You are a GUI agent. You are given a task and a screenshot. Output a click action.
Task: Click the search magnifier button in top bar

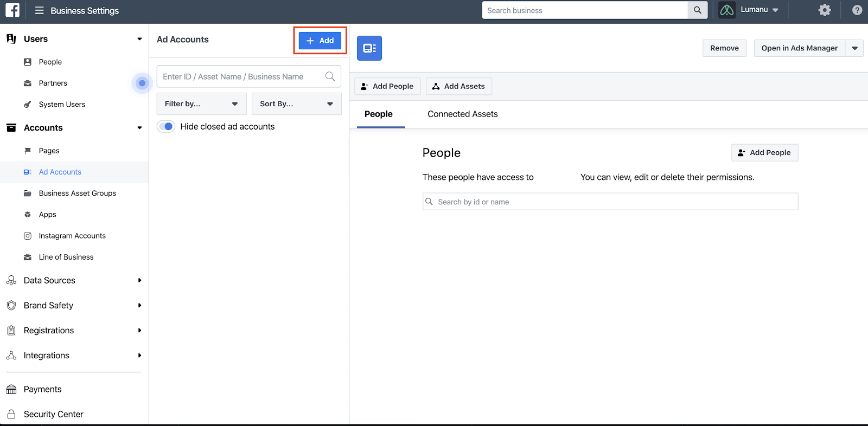(698, 10)
